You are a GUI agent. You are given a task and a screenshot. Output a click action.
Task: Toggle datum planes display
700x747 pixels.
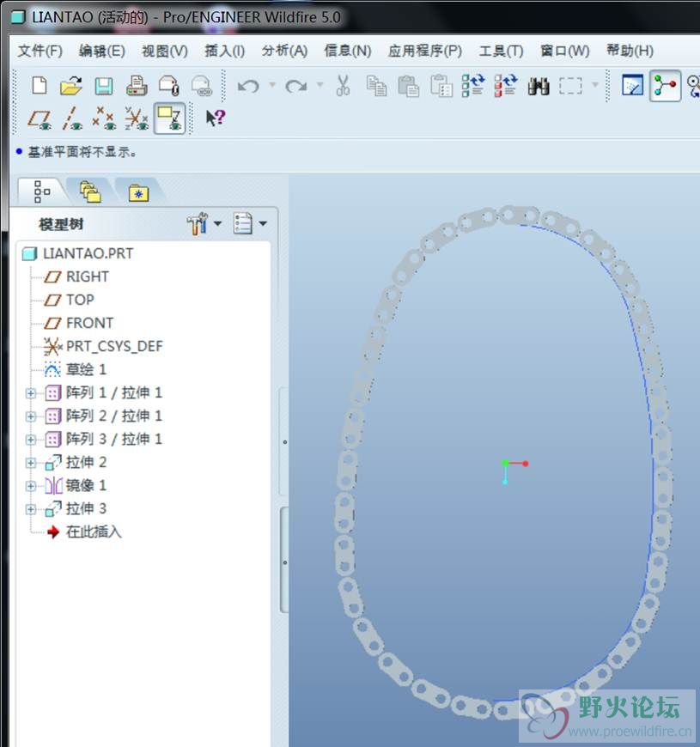(40, 118)
